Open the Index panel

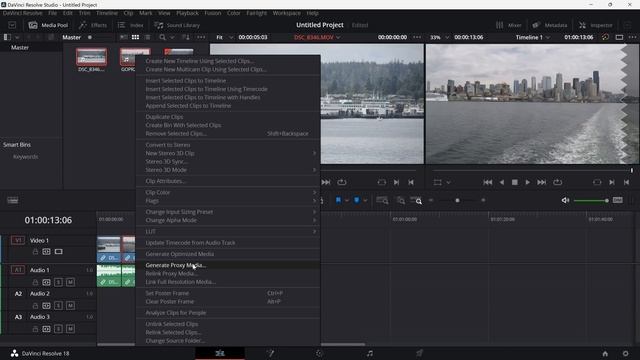(x=131, y=25)
